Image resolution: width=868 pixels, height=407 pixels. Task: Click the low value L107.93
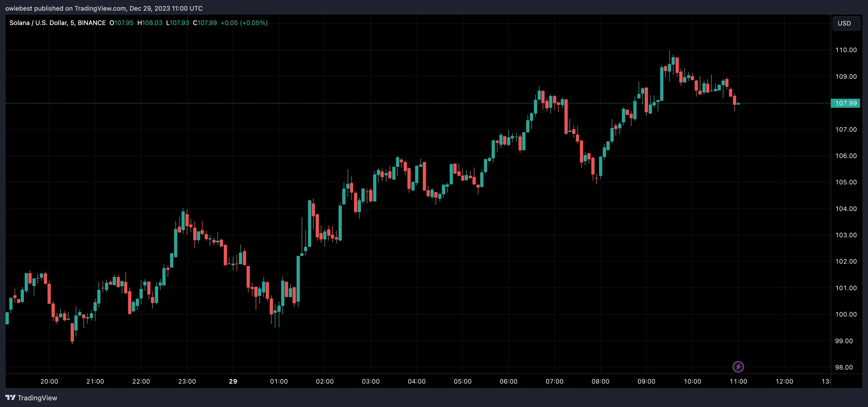pos(178,23)
